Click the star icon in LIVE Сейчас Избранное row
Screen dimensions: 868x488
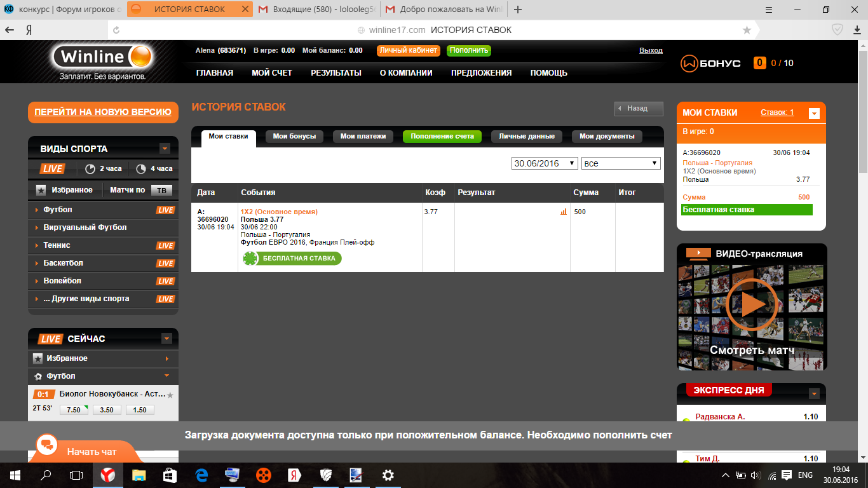(x=38, y=358)
